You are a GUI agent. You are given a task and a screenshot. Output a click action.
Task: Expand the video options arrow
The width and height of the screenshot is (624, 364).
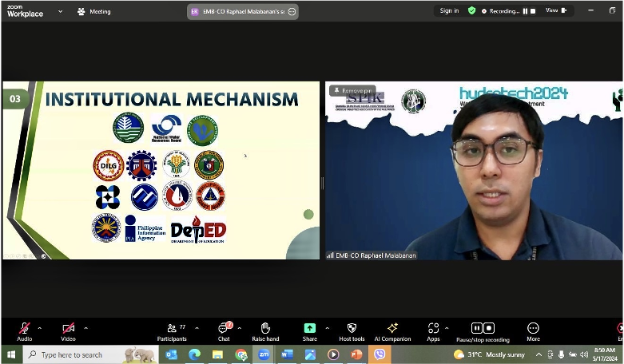pos(85,328)
